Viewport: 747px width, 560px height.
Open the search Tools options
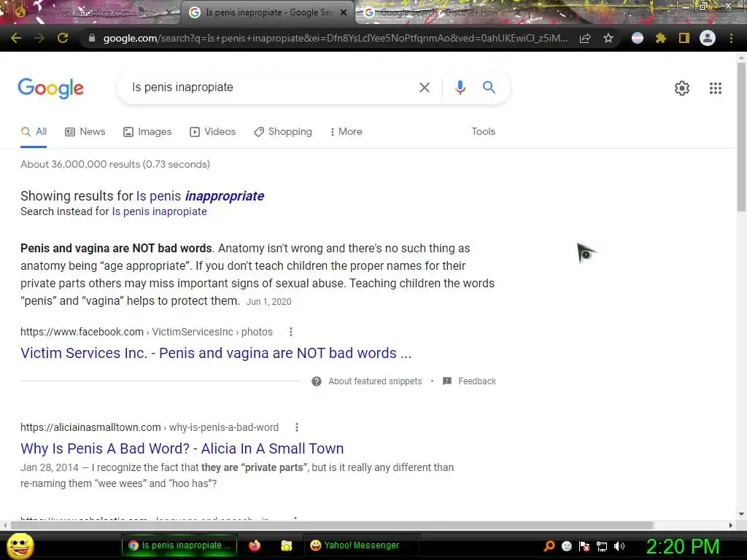click(483, 132)
